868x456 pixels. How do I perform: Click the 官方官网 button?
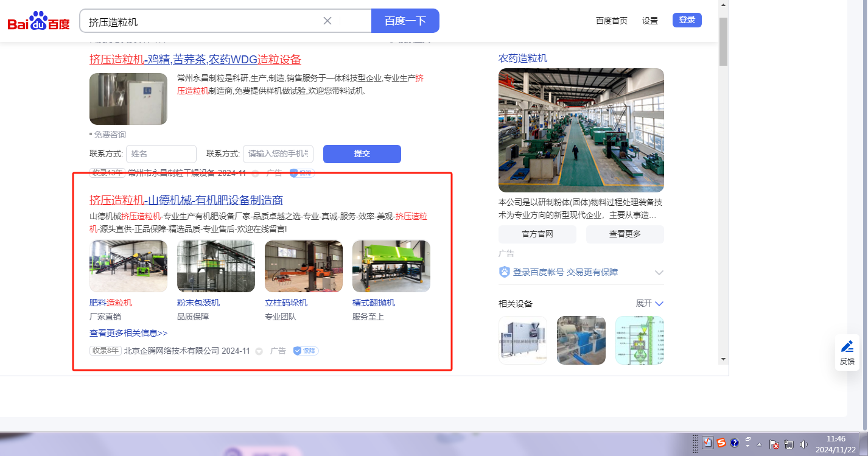tap(537, 234)
